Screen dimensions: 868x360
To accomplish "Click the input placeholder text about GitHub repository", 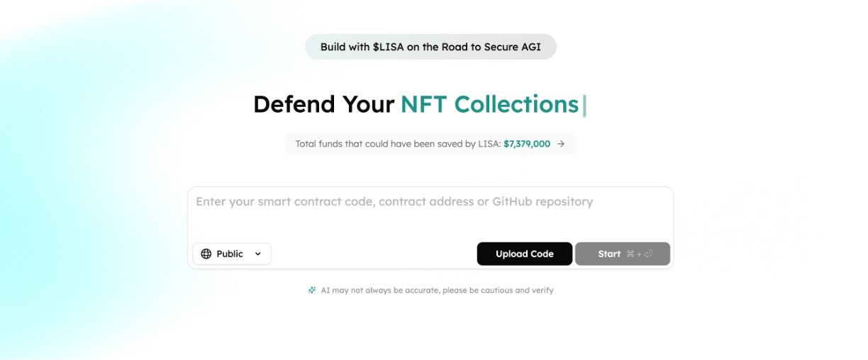I will coord(394,202).
